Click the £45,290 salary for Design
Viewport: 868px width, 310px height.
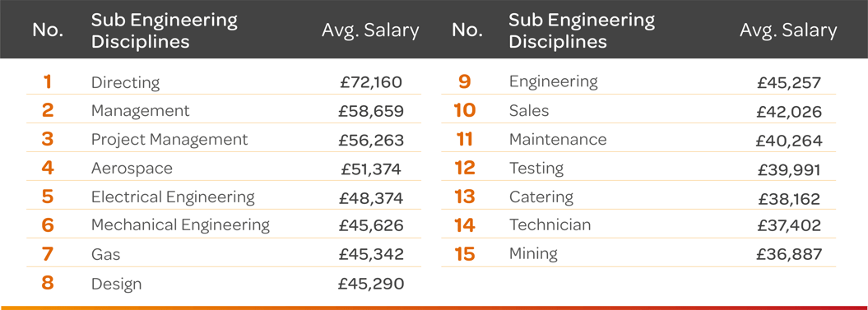371,284
